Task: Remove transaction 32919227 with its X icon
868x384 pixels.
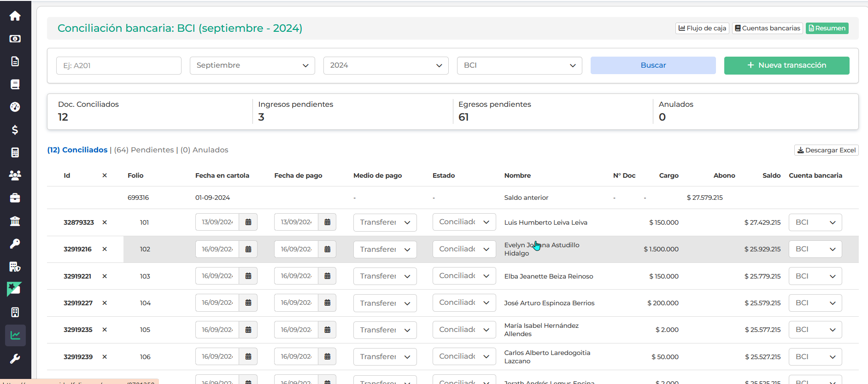Action: coord(105,303)
